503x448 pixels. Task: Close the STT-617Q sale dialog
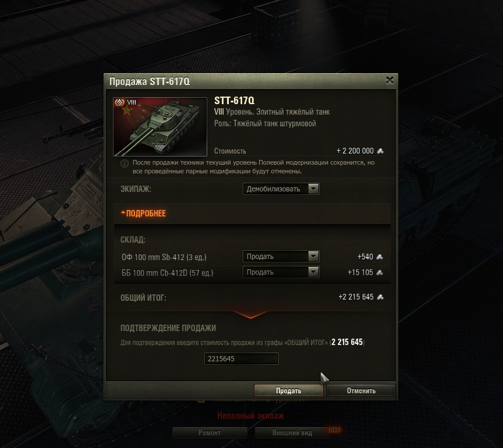point(389,80)
